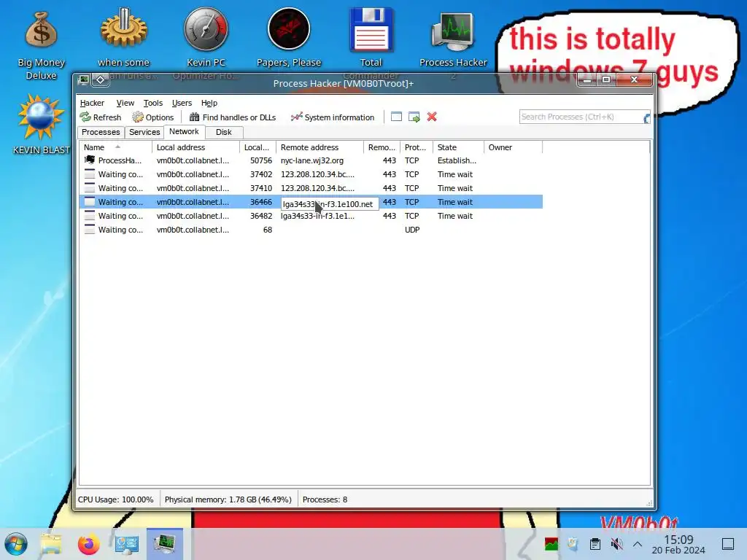The width and height of the screenshot is (747, 560).
Task: Click nyc-lane.wj32.org remote address
Action: click(x=312, y=160)
